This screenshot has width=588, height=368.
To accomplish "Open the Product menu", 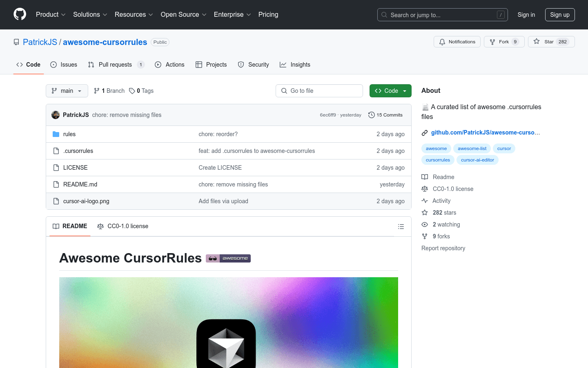I will click(x=51, y=14).
